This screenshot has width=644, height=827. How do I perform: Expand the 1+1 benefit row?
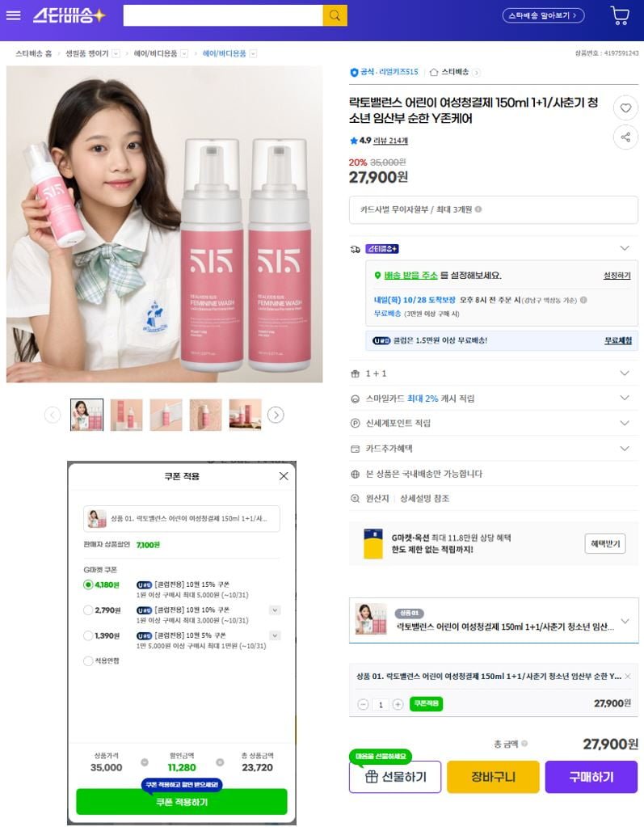click(x=493, y=373)
